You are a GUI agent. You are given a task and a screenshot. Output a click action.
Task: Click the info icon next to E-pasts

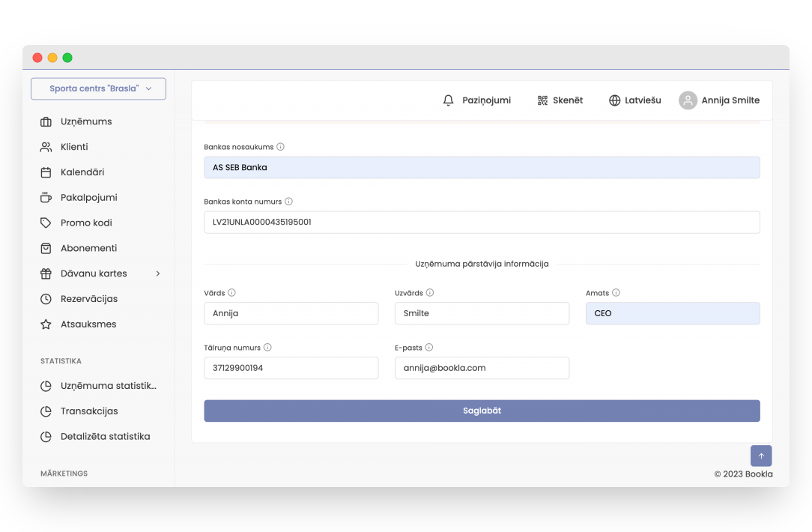click(x=429, y=348)
